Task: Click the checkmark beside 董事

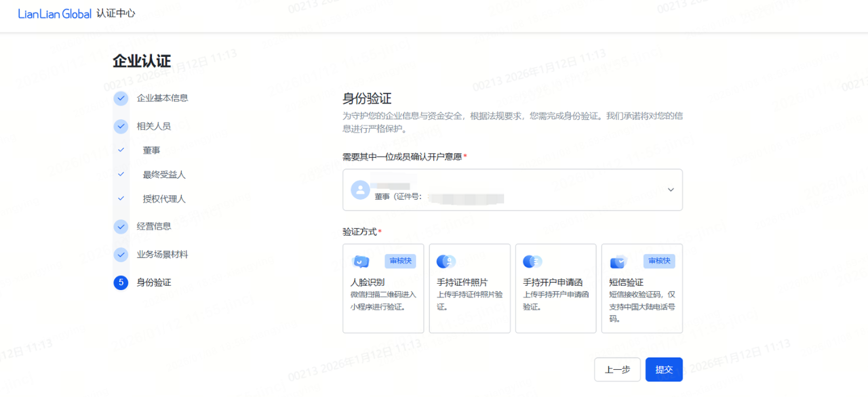Action: tap(121, 150)
